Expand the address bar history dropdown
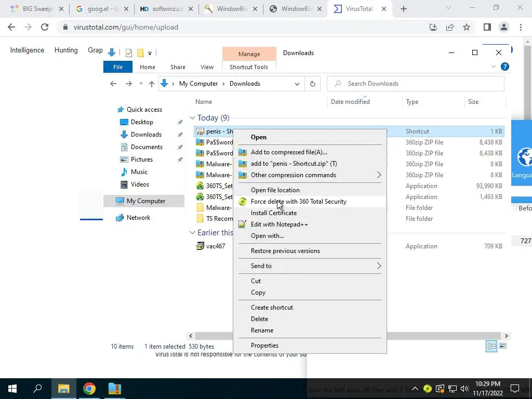Screen dimensions: 532x399 point(297,84)
